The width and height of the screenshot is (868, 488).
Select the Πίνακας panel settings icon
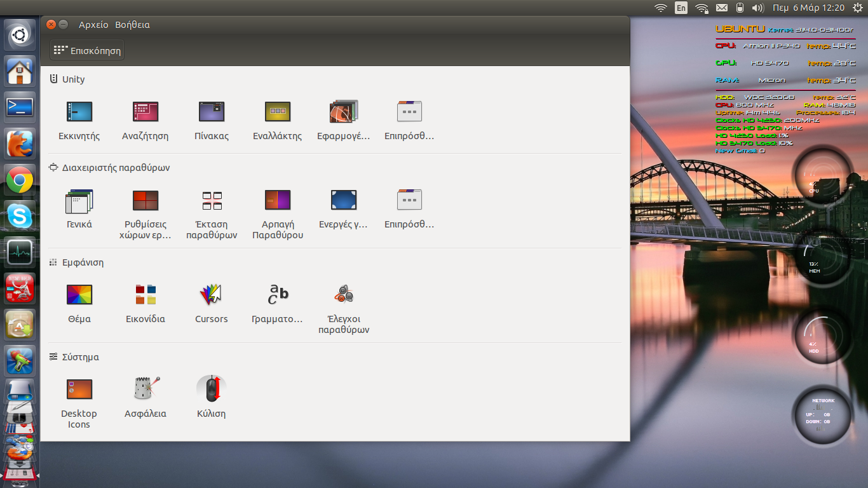tap(212, 112)
